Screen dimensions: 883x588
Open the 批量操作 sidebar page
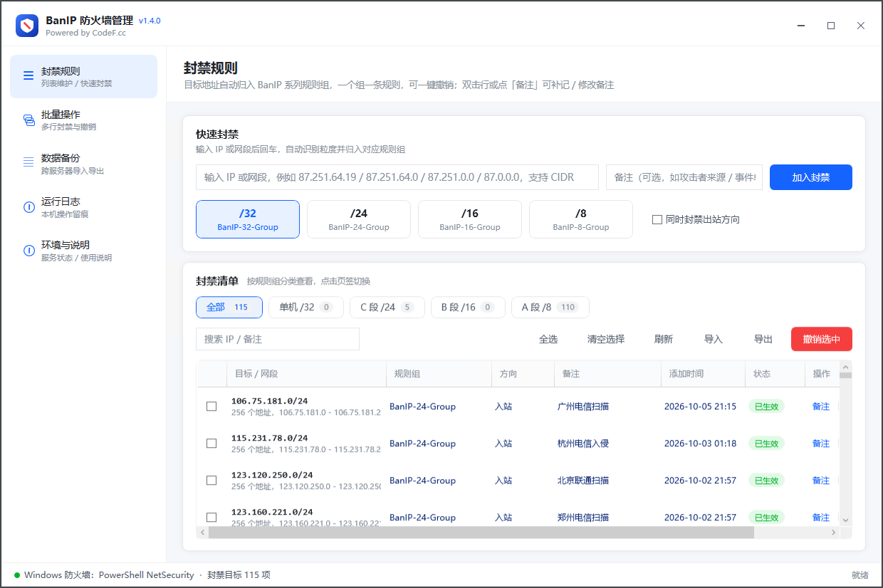point(84,120)
